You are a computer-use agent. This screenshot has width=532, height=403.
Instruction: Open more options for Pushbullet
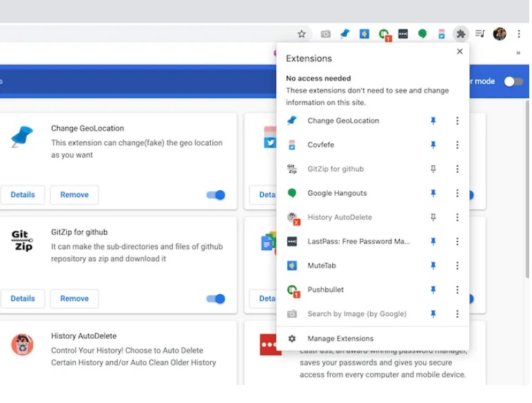(x=457, y=290)
